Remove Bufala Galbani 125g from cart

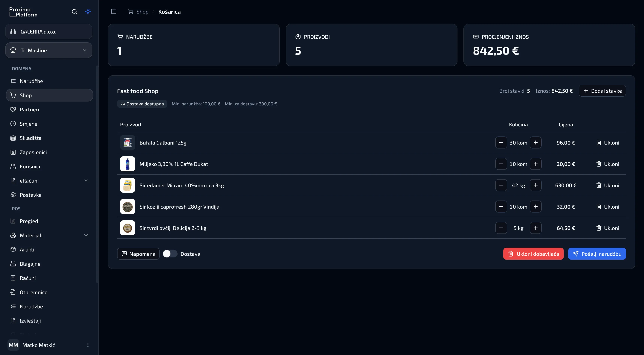[x=608, y=143]
